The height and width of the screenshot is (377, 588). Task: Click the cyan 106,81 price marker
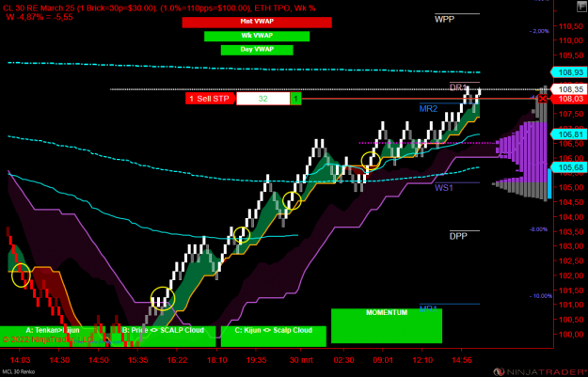click(568, 134)
